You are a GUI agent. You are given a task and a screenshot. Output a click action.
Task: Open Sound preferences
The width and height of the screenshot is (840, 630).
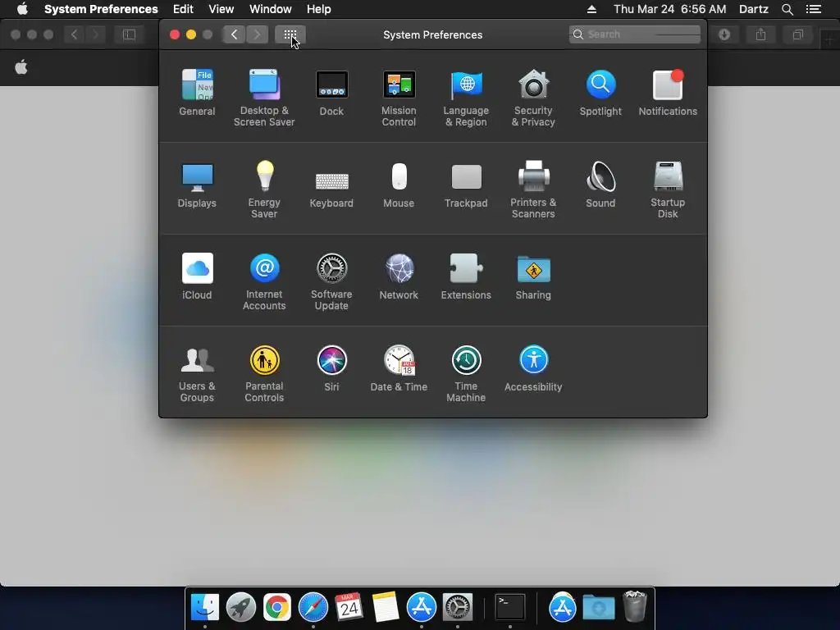[600, 185]
